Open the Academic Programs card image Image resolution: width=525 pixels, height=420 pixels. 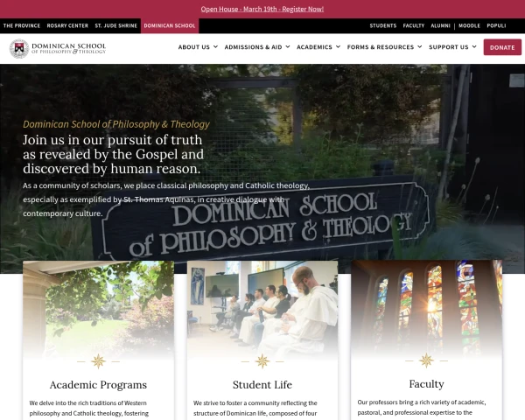coord(98,310)
